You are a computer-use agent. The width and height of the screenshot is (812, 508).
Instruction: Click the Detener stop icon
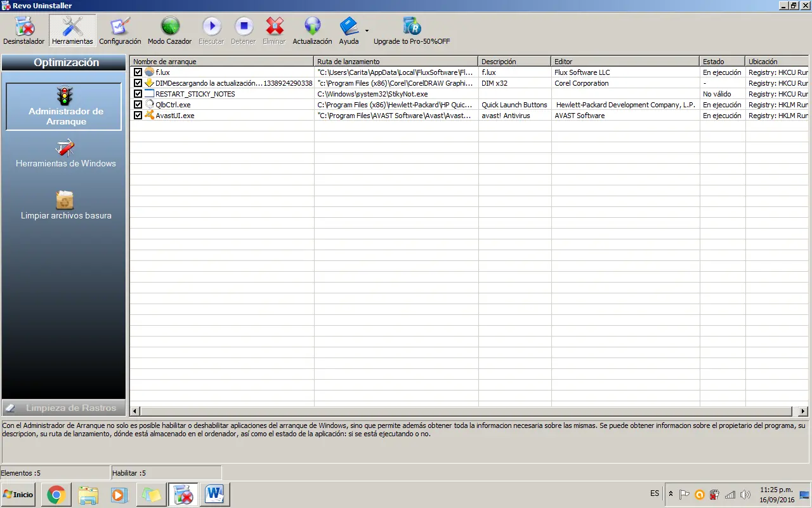[244, 26]
